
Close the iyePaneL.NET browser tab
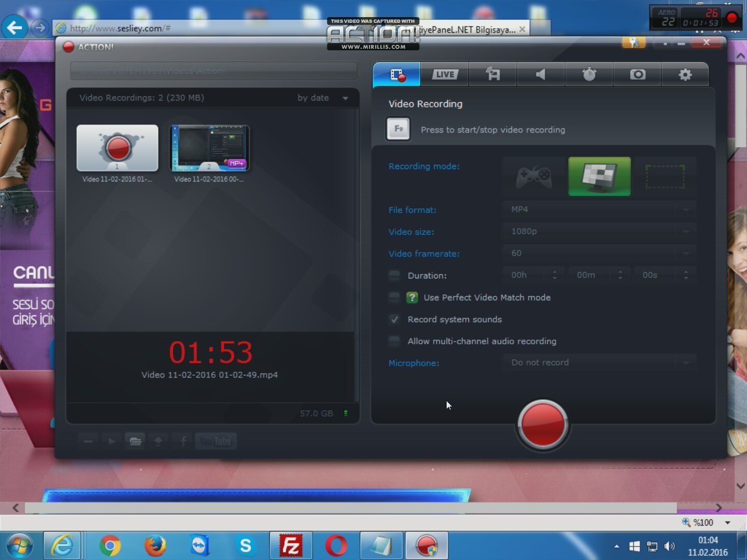(522, 29)
